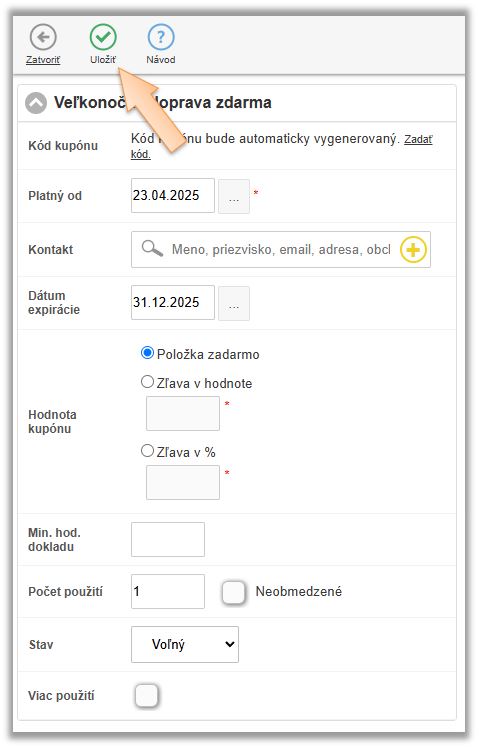Screen dimensions: 479x748
Task: Click the Zatvoriť back arrow icon
Action: pyautogui.click(x=43, y=37)
